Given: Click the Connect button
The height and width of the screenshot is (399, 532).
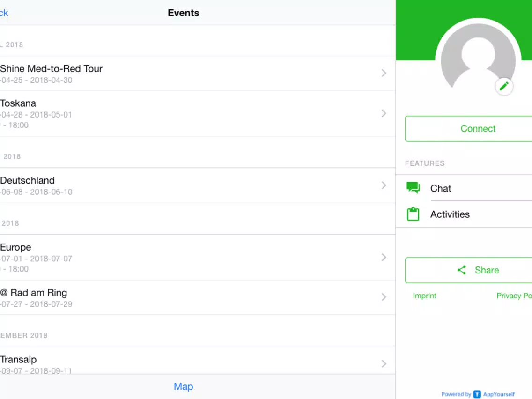Looking at the screenshot, I should point(469,129).
